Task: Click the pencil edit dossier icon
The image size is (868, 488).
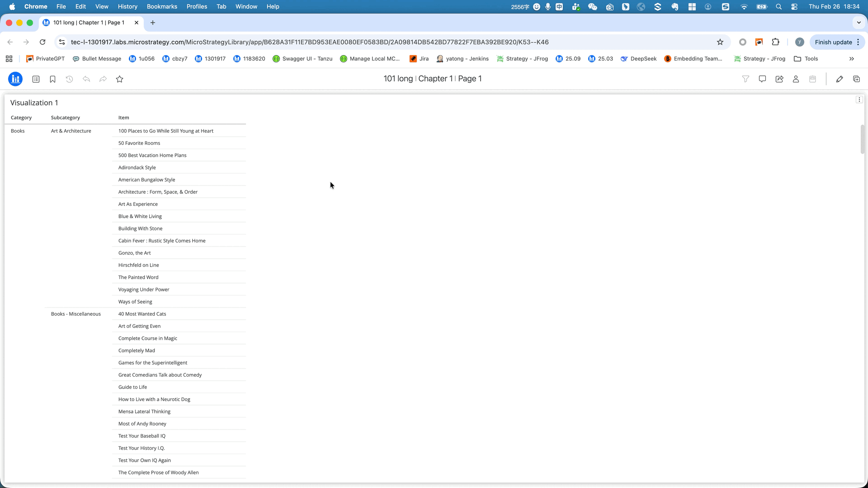Action: (839, 79)
